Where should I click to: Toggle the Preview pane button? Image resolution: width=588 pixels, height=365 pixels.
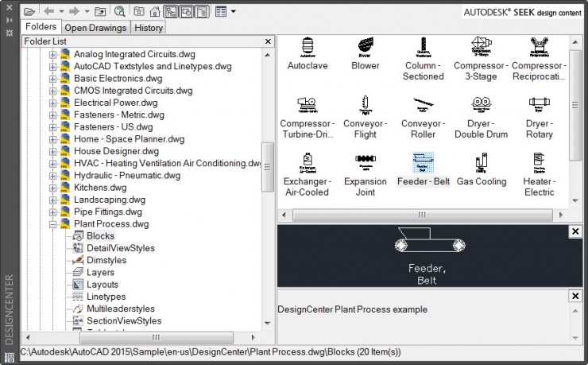tap(187, 12)
